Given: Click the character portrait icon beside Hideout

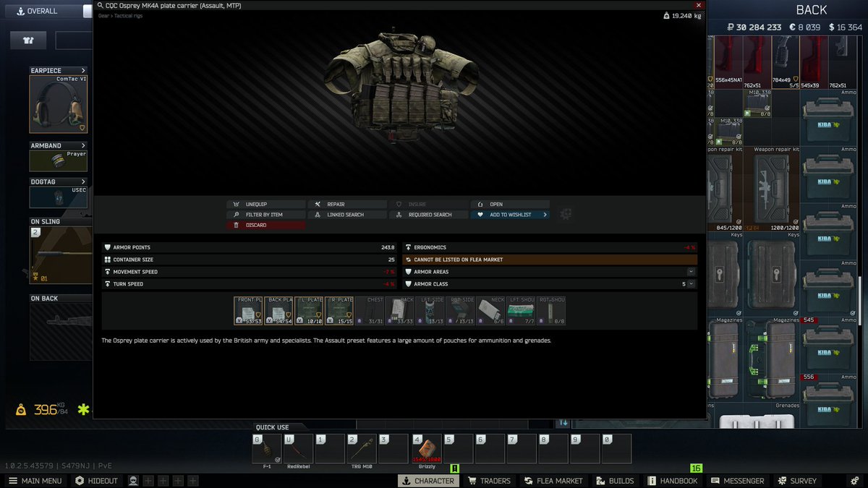Looking at the screenshot, I should 133,481.
